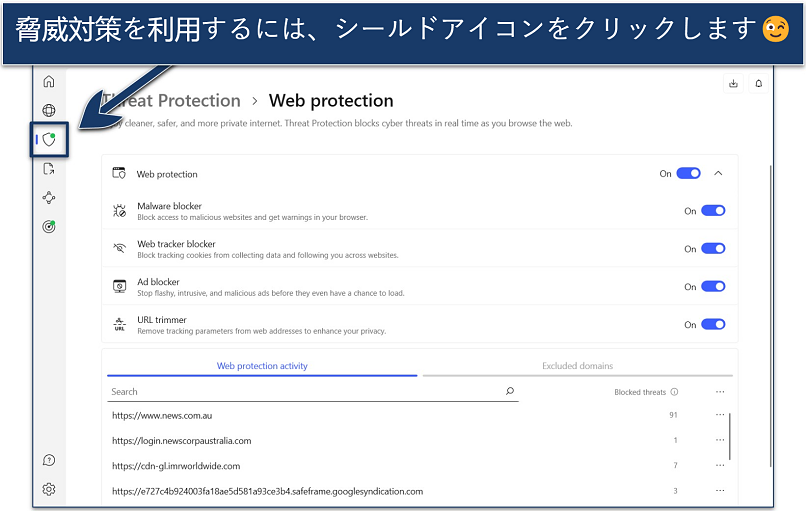Click the target radar sidebar icon
Screen dimensions: 806x511
(49, 227)
